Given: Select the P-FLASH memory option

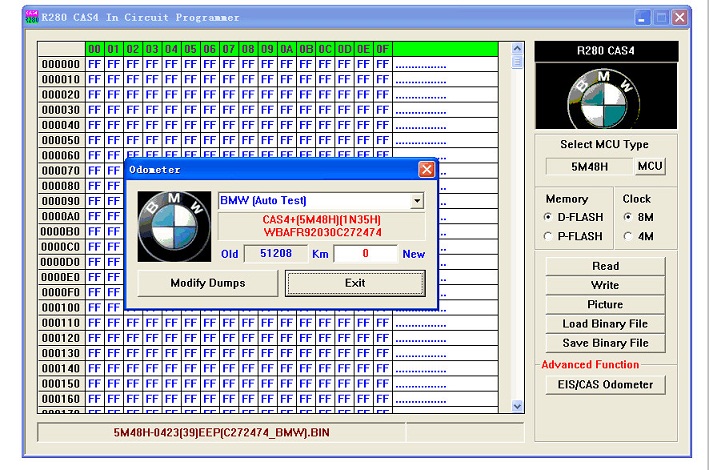Looking at the screenshot, I should point(548,236).
